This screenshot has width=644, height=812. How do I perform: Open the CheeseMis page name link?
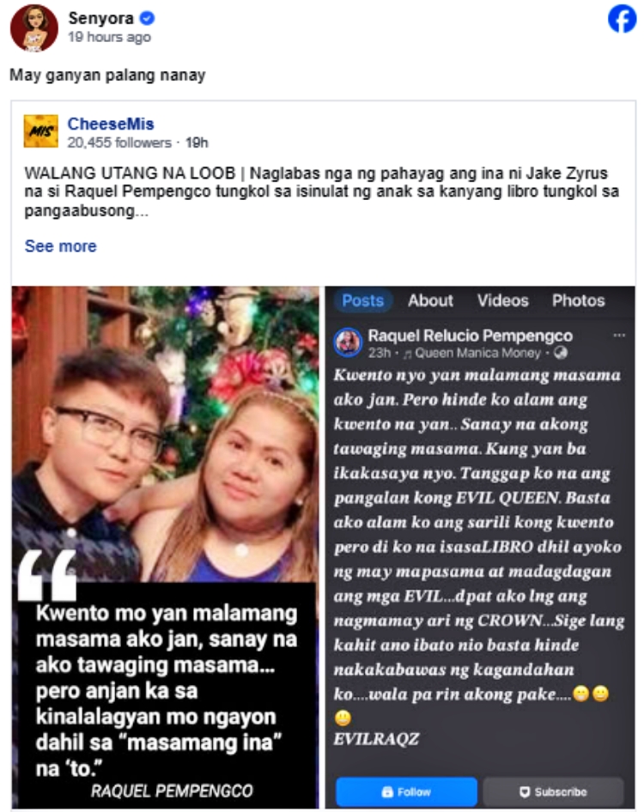click(x=111, y=124)
